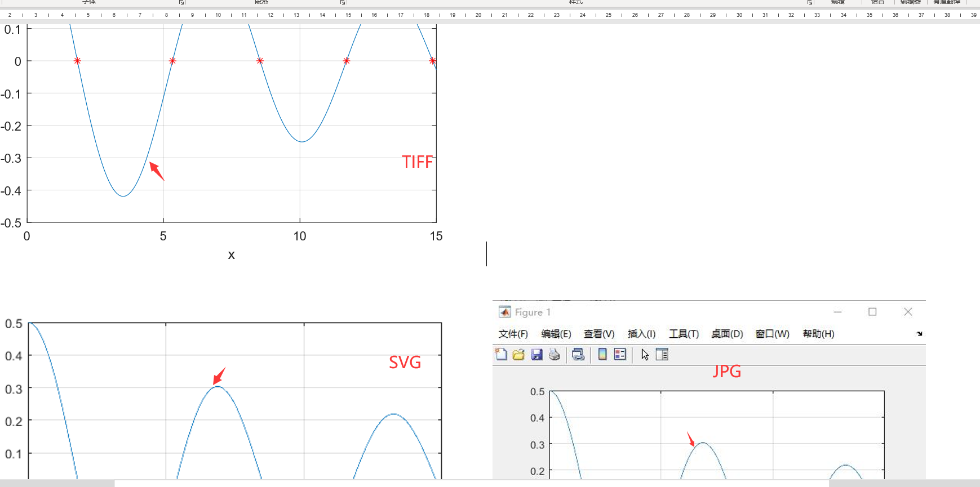Open the styles group dialog launcher in the ribbon
The height and width of the screenshot is (487, 980).
tap(810, 2)
